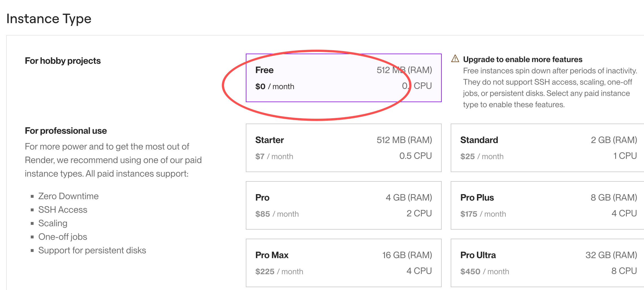Screen dimensions: 644x290
Task: Select the Pro Max 16 GB instance
Action: click(x=343, y=263)
